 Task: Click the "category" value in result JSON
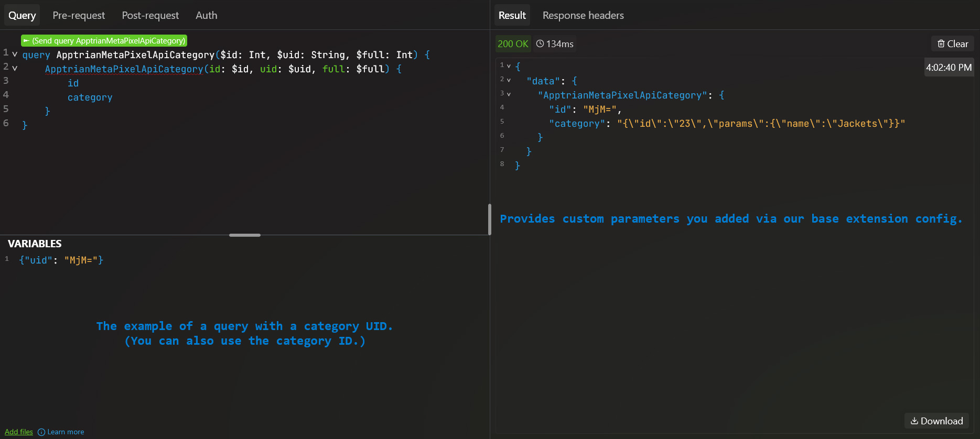click(x=761, y=124)
